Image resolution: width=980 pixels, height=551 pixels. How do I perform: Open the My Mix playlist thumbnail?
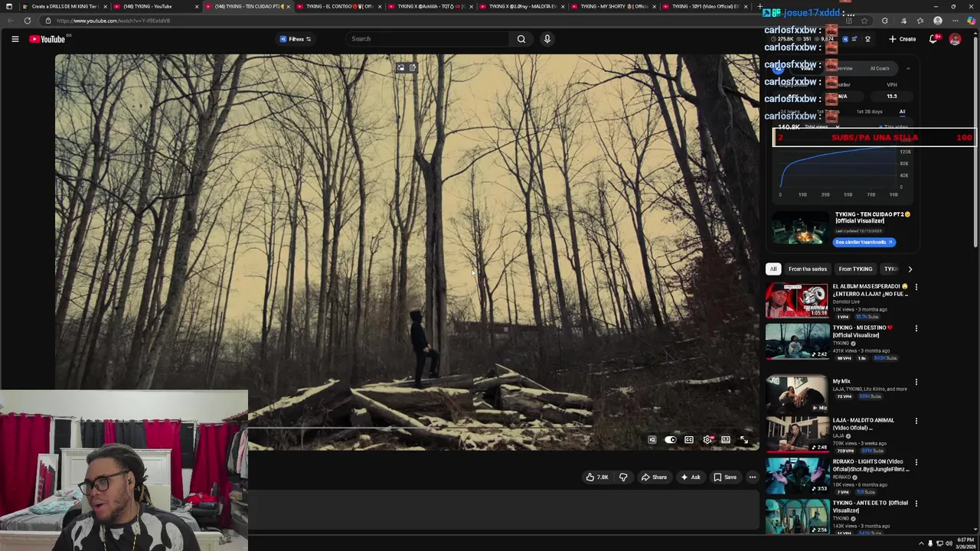(x=797, y=395)
